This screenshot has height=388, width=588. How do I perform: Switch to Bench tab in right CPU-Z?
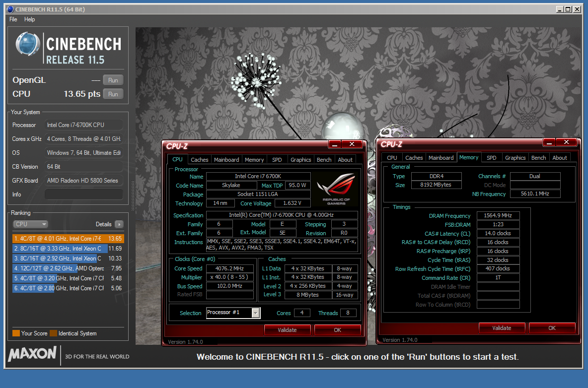click(538, 158)
